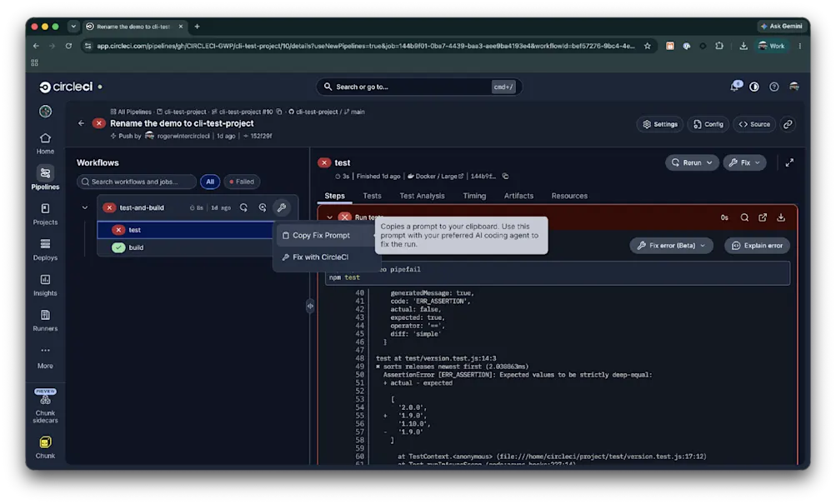Open Insights in the sidebar
836x504 pixels.
(45, 286)
